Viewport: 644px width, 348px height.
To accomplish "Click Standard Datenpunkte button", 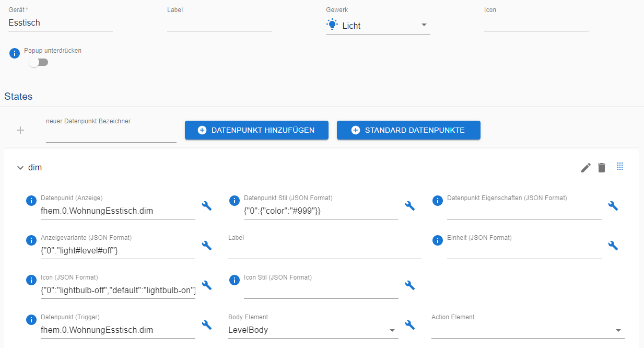I will [408, 130].
